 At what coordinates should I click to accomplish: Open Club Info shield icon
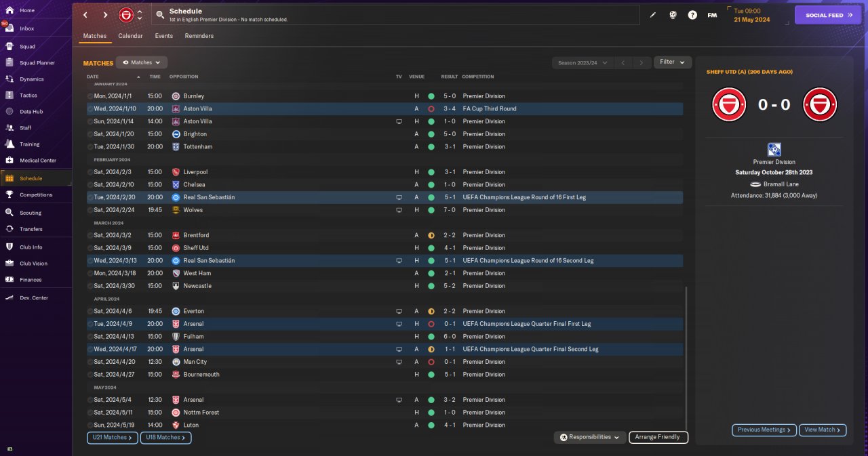coord(9,247)
